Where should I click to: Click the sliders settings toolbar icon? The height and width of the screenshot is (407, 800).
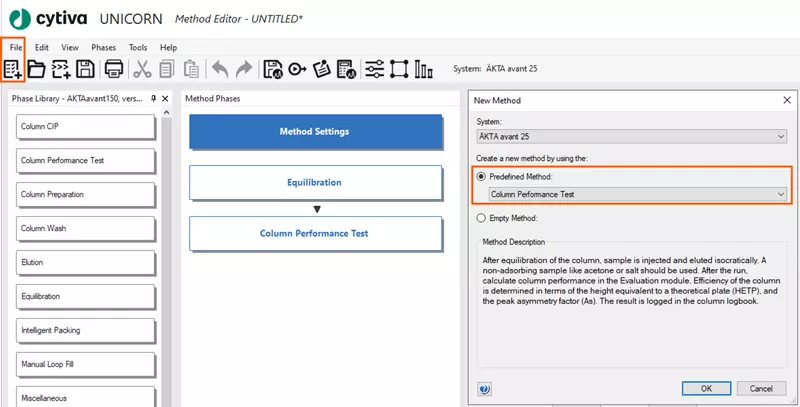click(375, 69)
